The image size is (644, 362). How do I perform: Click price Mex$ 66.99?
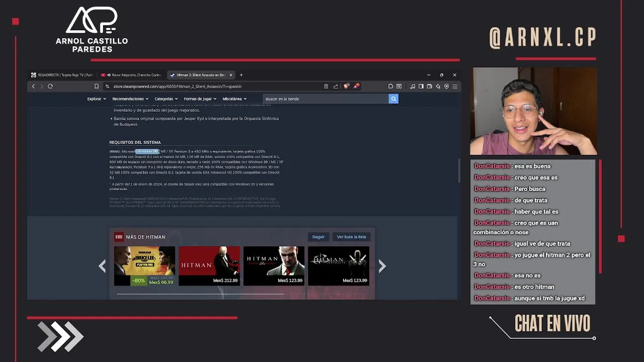(161, 283)
